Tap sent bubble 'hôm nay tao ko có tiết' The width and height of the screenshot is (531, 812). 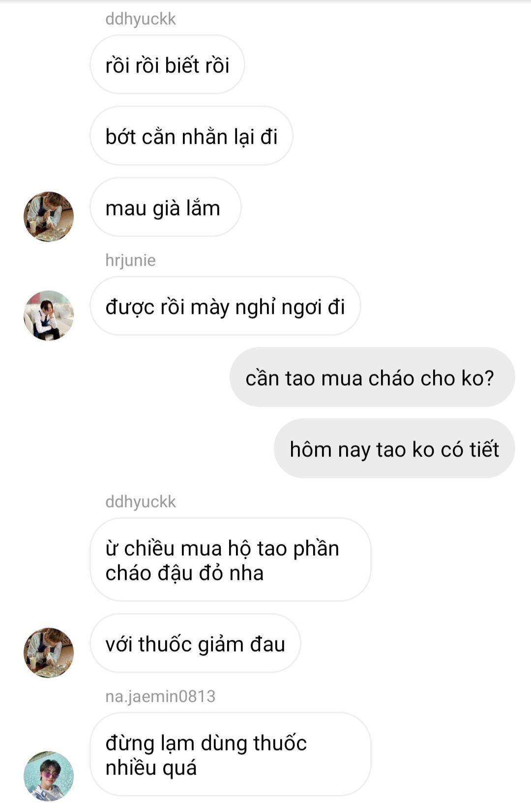pyautogui.click(x=394, y=449)
